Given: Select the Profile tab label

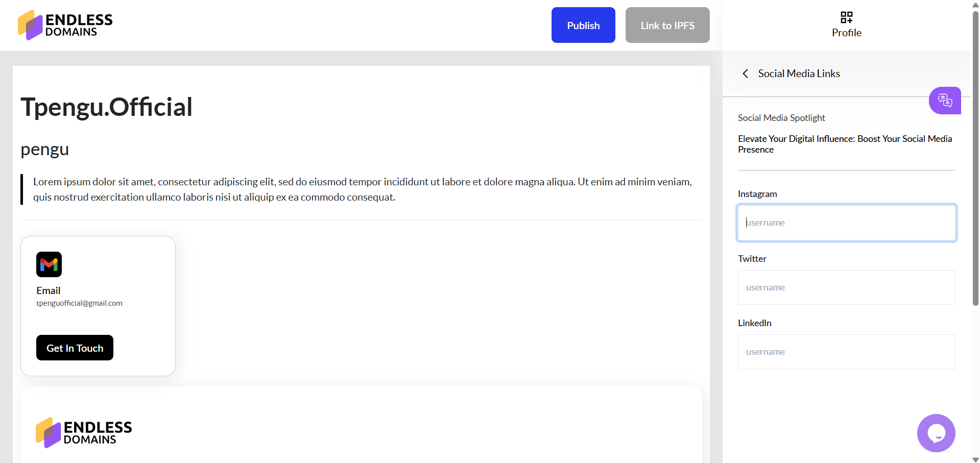Looking at the screenshot, I should pos(846,33).
